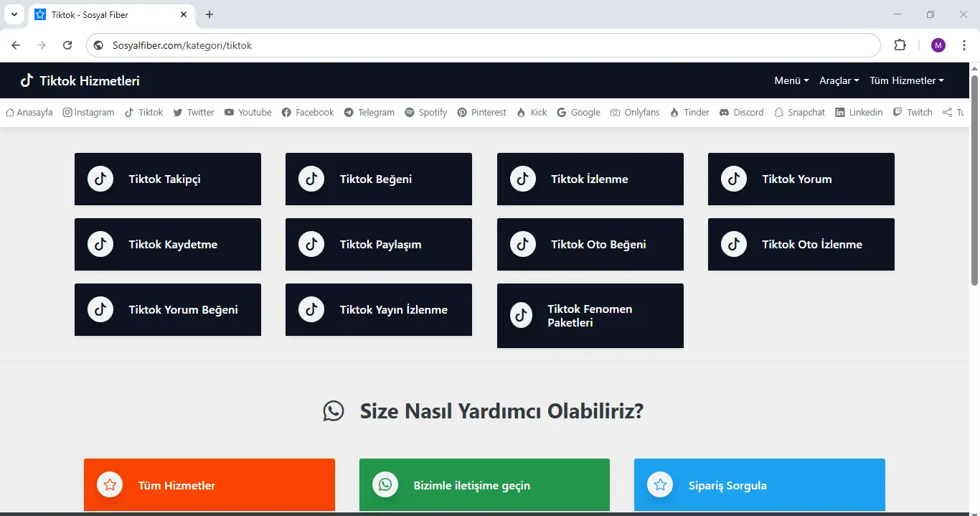Open the Araçlar dropdown
The image size is (980, 516).
pyautogui.click(x=838, y=80)
